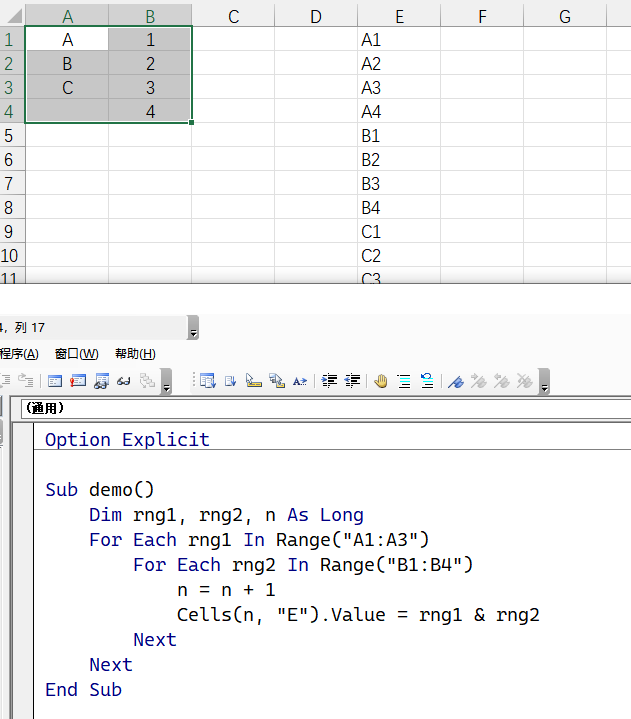Open Edit toolbar options dropdown arrow
631x719 pixels.
pos(544,382)
